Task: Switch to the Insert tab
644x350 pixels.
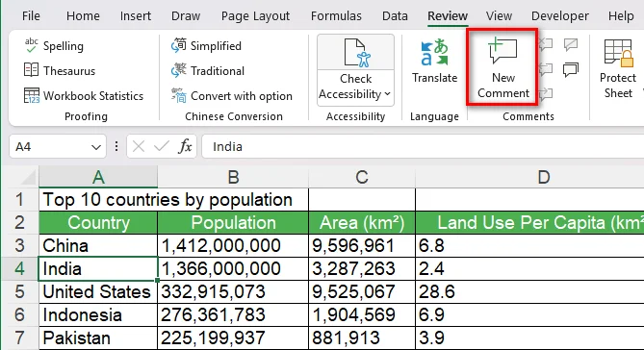Action: [136, 16]
